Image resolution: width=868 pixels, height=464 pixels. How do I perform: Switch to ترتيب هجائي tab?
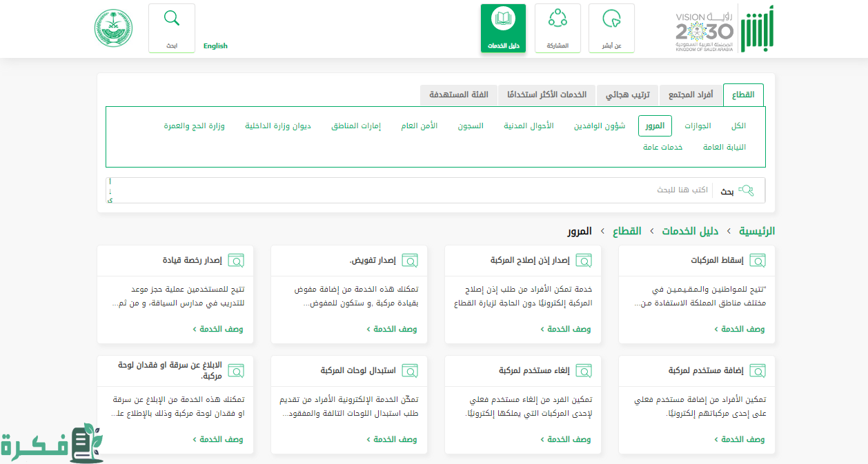pyautogui.click(x=628, y=94)
